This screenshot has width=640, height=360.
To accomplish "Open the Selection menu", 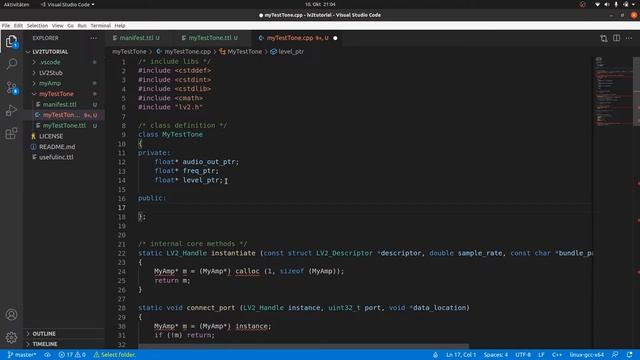I will pos(37,25).
